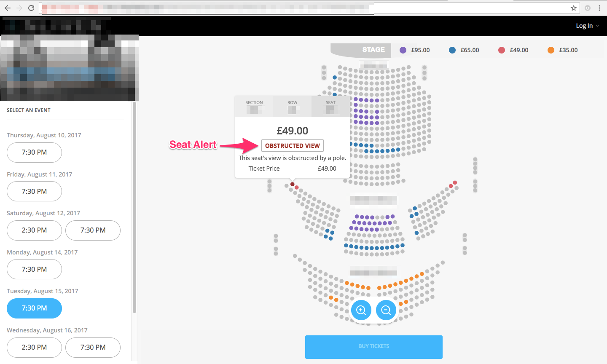This screenshot has width=607, height=364.
Task: Bookmark this page with the star icon
Action: pyautogui.click(x=574, y=8)
